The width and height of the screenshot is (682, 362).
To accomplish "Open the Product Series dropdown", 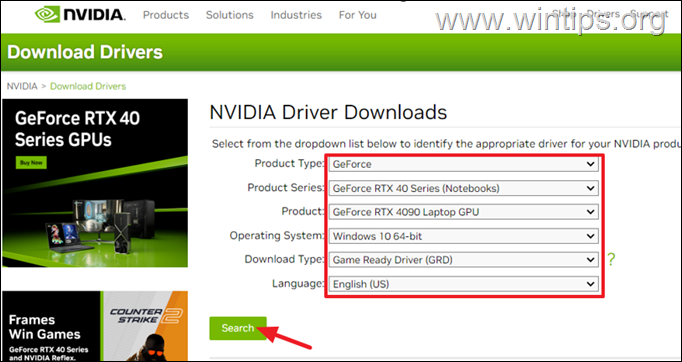I will coord(464,188).
